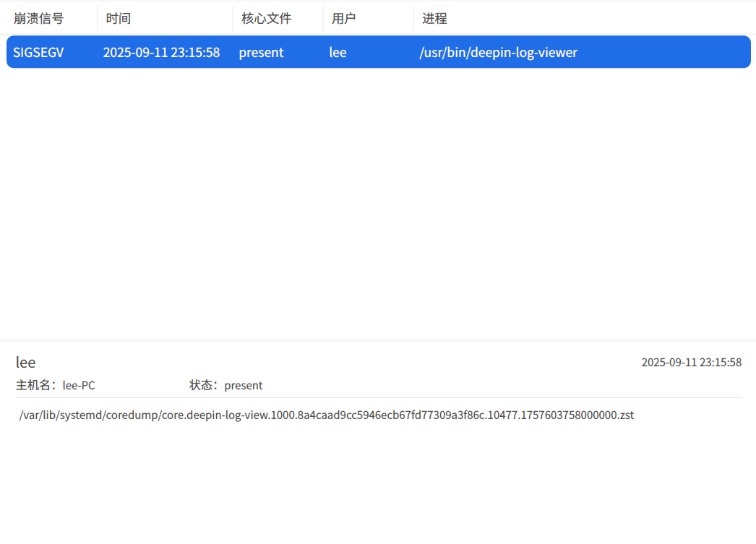Click the detail pane timestamp 2025-09-11 23:15:58
The width and height of the screenshot is (756, 544).
pos(691,362)
